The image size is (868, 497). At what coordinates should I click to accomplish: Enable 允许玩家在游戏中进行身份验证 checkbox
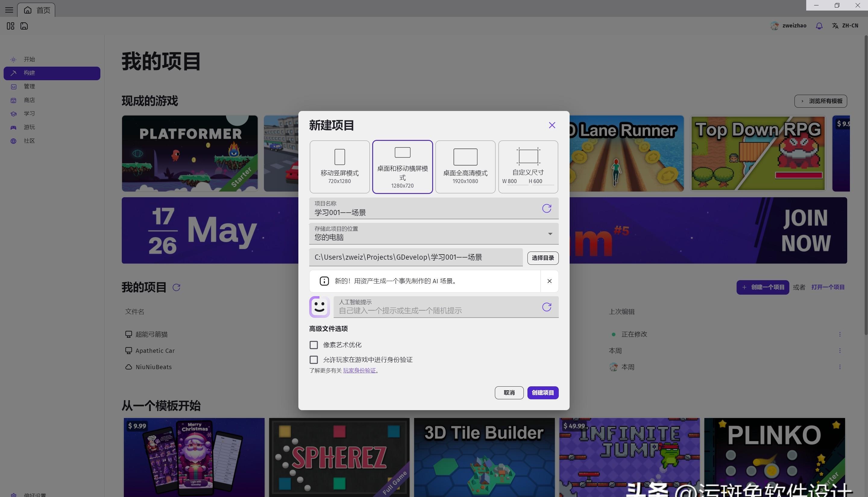click(x=313, y=360)
